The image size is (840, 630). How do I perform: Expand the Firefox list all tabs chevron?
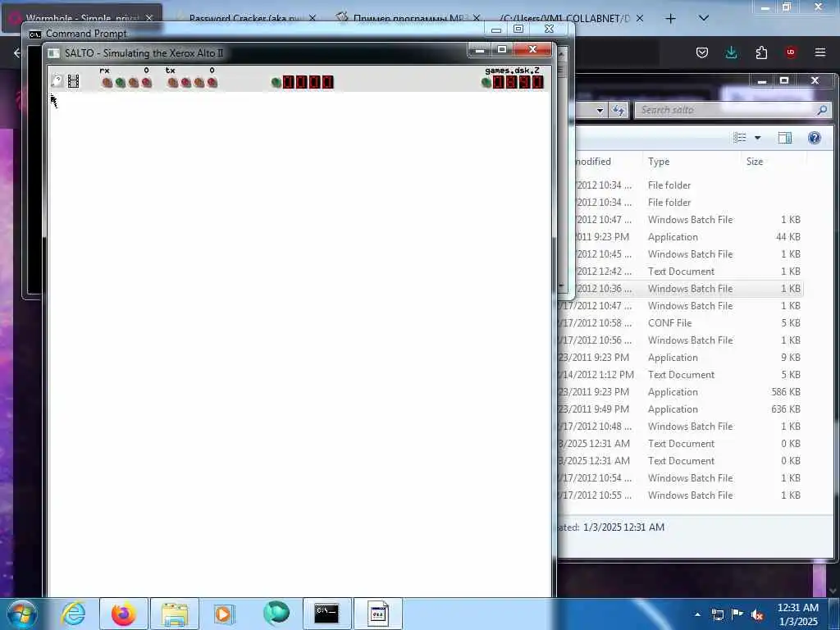[704, 18]
